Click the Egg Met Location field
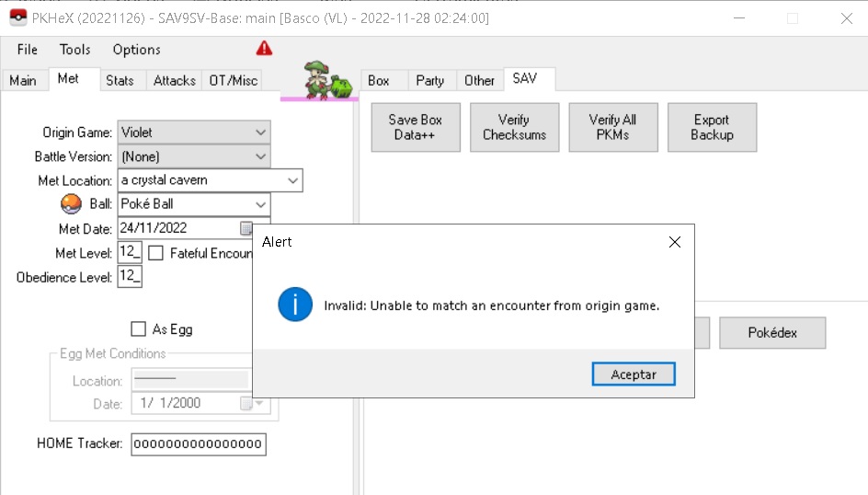Viewport: 868px width, 495px height. (191, 380)
